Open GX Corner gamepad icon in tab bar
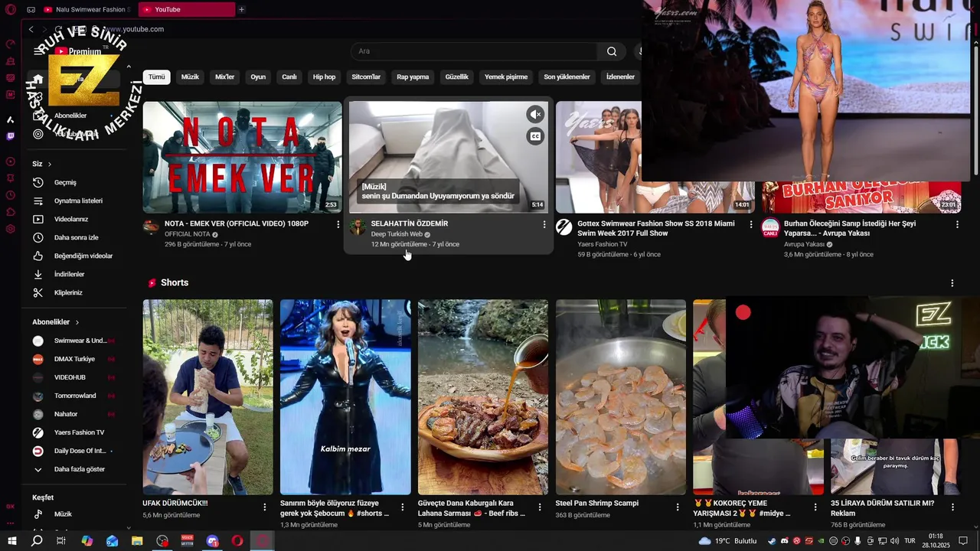Viewport: 980px width, 551px height. [31, 9]
